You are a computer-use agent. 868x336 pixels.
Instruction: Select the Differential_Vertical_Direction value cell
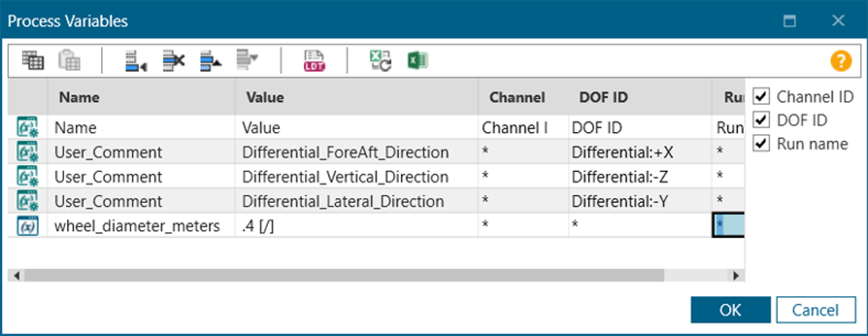coord(357,177)
